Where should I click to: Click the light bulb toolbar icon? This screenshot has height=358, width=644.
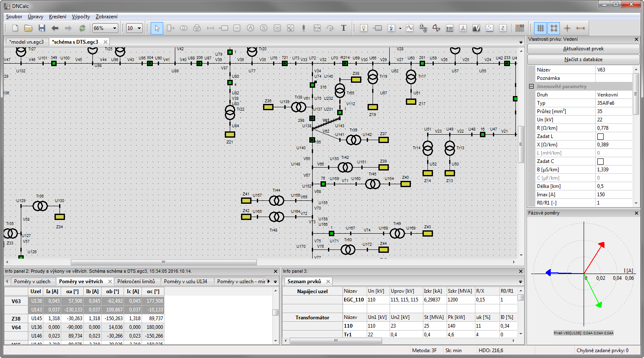click(x=364, y=28)
